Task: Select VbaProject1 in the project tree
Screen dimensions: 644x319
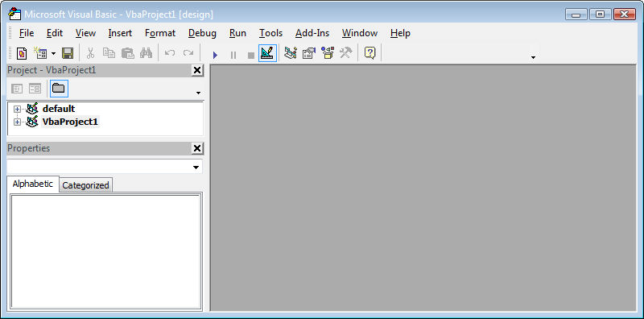Action: click(x=70, y=122)
